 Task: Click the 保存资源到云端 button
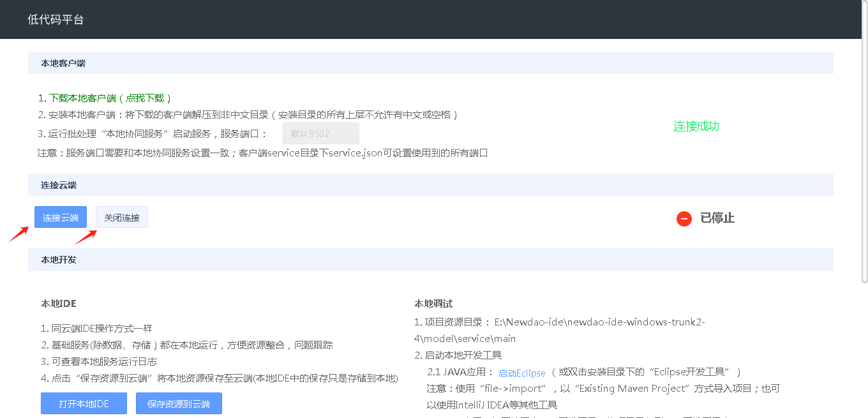pos(179,404)
